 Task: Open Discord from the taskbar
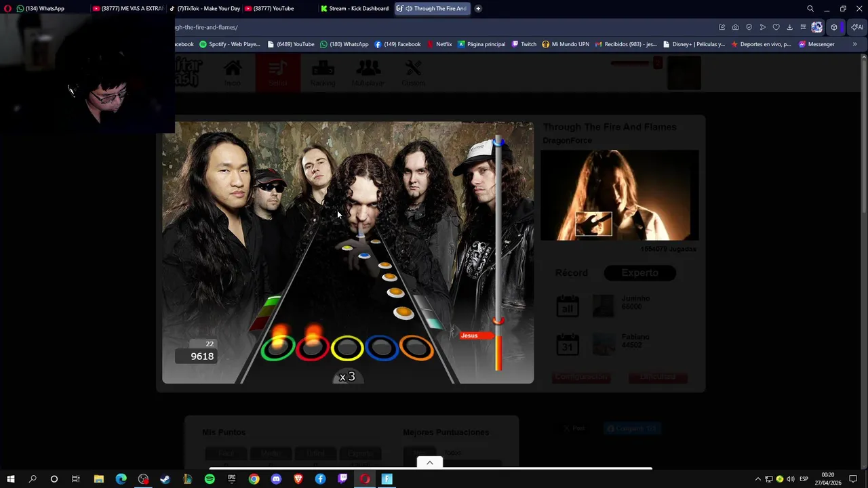(276, 479)
